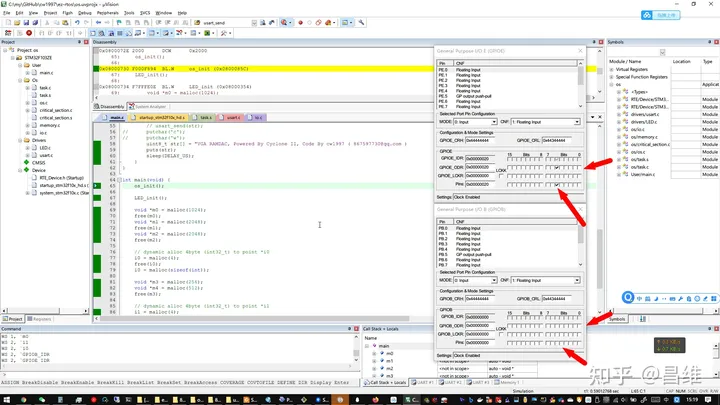720x405 pixels.
Task: Switch to the usart.c editor tab
Action: tap(231, 118)
